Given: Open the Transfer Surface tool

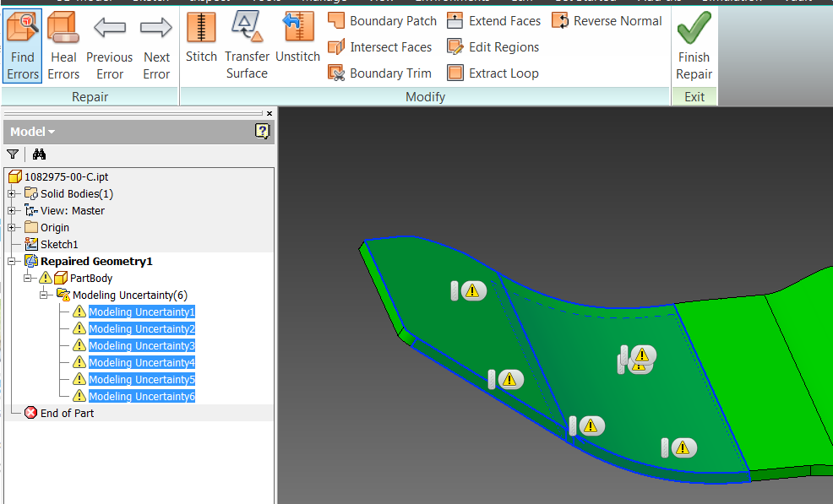Looking at the screenshot, I should 247,46.
